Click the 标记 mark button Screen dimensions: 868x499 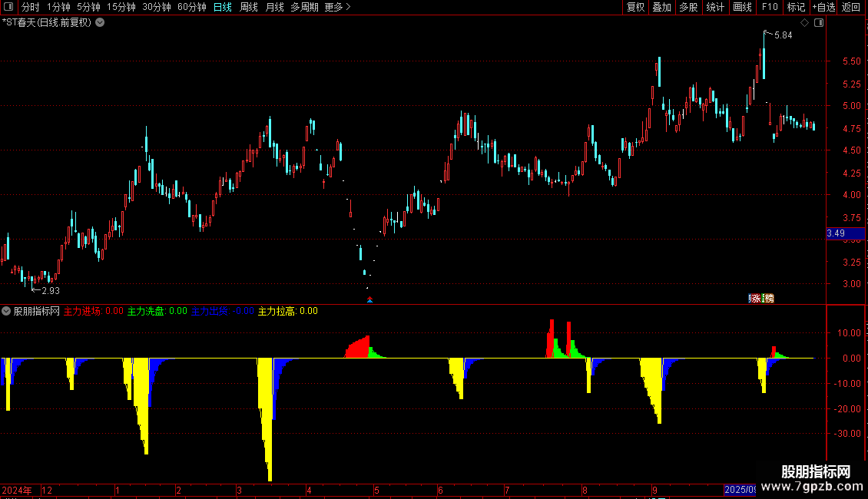796,7
